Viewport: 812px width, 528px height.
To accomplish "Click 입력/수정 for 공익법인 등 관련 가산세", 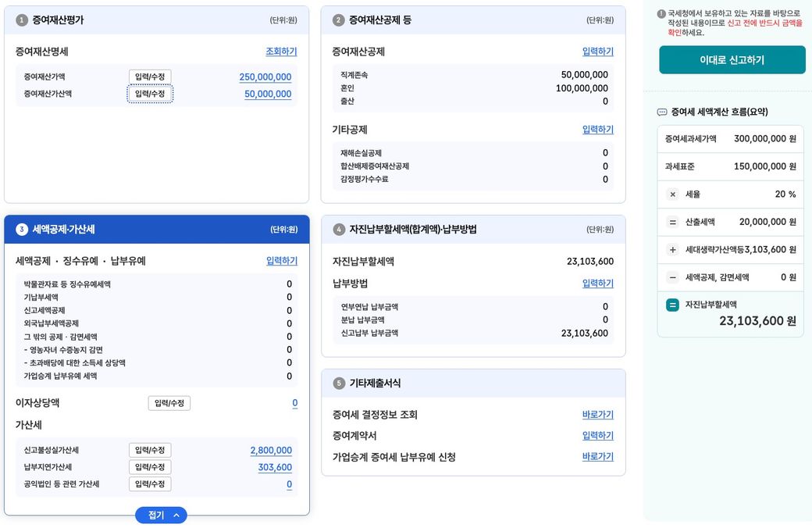I will pos(150,484).
